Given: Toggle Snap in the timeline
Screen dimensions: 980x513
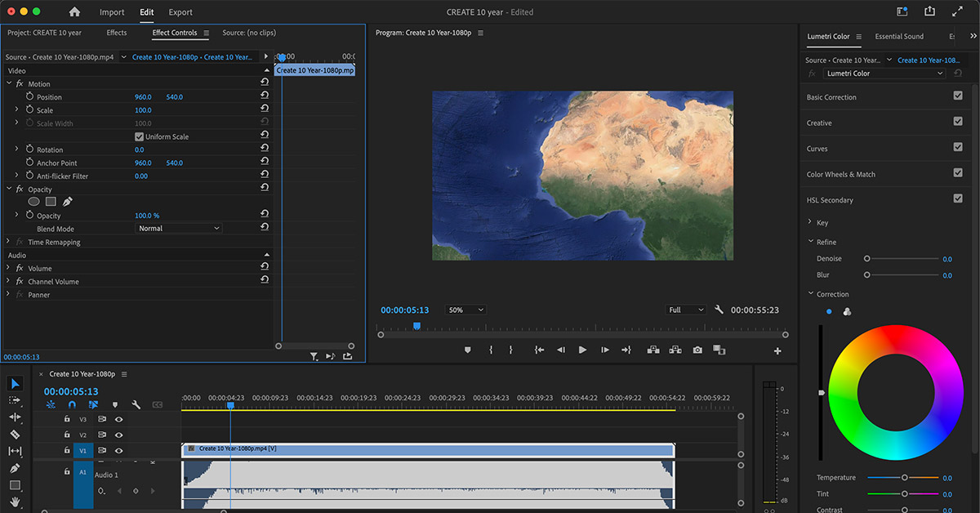Looking at the screenshot, I should click(72, 405).
